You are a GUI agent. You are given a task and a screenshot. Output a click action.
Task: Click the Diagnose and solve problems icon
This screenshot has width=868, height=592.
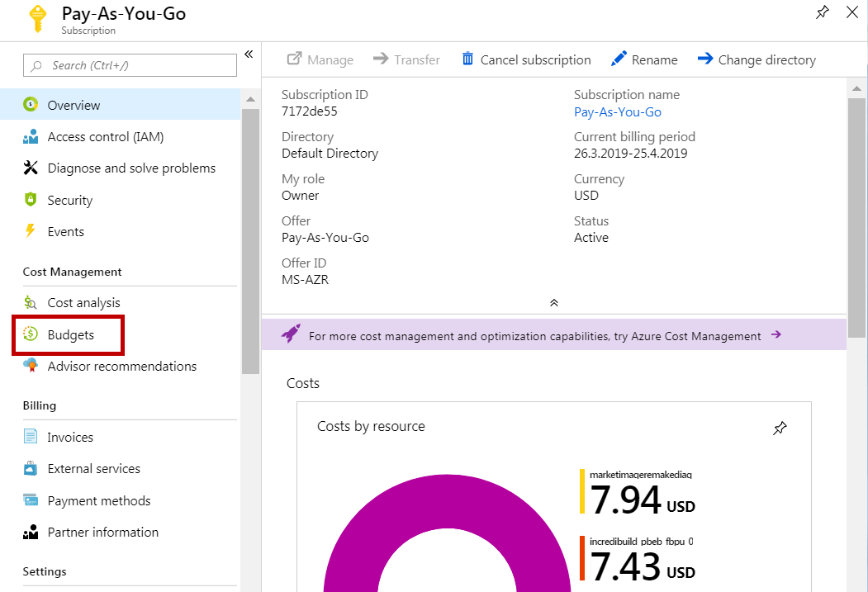point(31,168)
